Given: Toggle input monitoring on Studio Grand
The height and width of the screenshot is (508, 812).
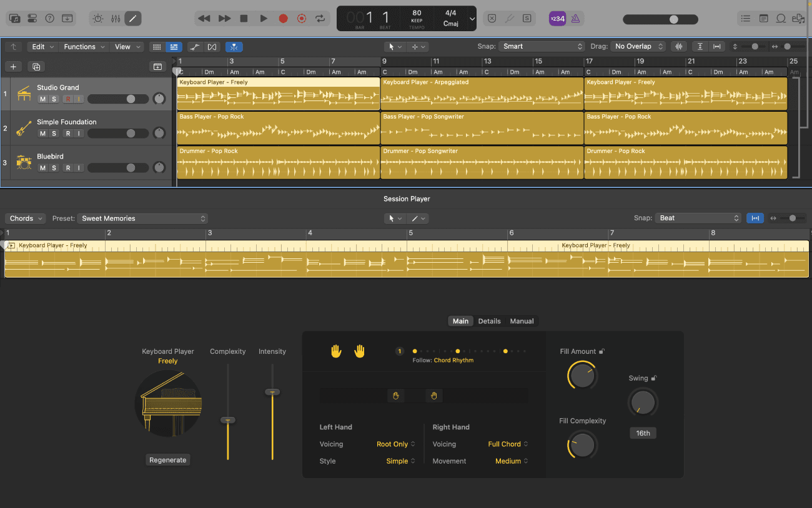Looking at the screenshot, I should [79, 99].
